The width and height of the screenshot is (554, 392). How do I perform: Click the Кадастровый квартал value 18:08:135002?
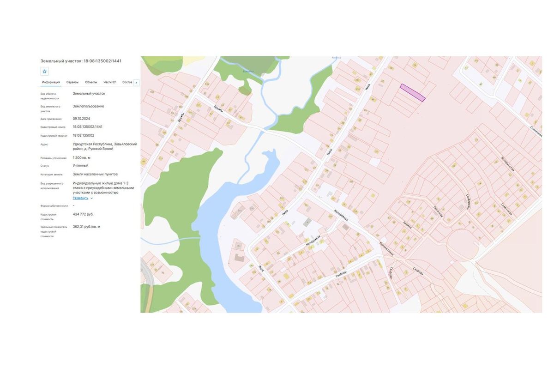(x=84, y=135)
